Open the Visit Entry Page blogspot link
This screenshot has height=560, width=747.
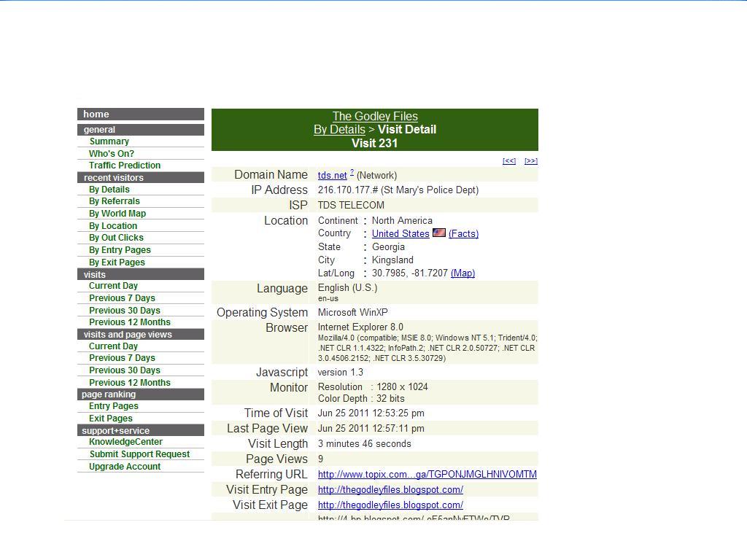pyautogui.click(x=390, y=489)
